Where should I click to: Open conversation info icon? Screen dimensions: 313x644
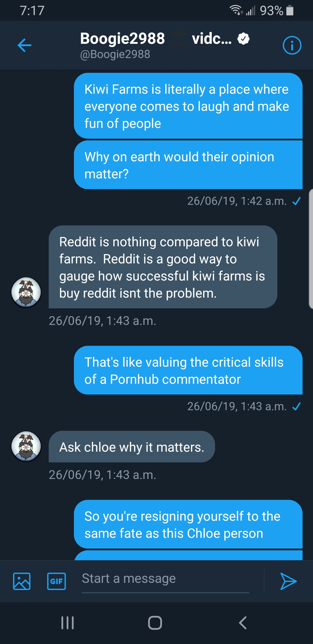click(x=292, y=45)
